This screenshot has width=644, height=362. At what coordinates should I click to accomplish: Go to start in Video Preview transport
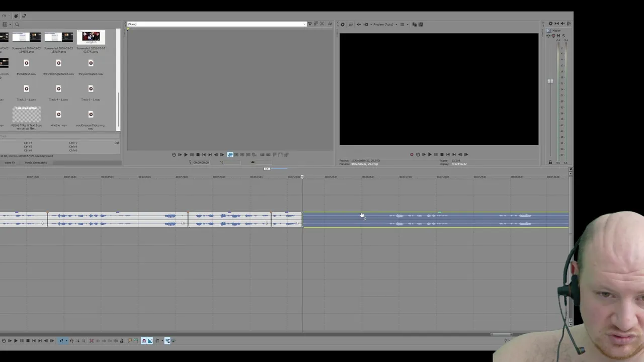tap(448, 154)
